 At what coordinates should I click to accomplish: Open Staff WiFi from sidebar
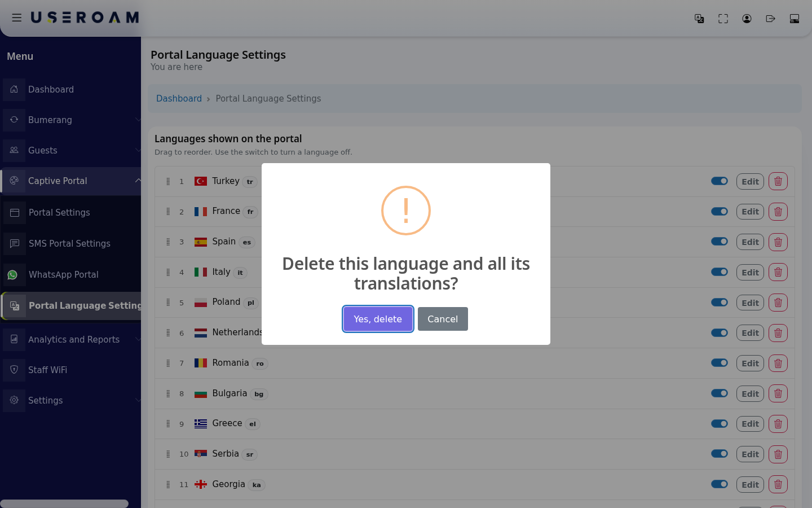pos(70,370)
